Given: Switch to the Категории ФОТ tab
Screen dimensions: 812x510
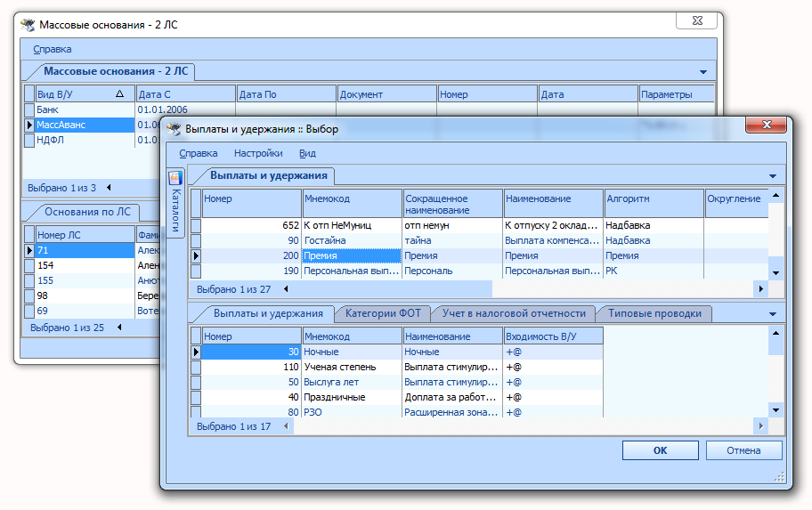Looking at the screenshot, I should coord(383,313).
